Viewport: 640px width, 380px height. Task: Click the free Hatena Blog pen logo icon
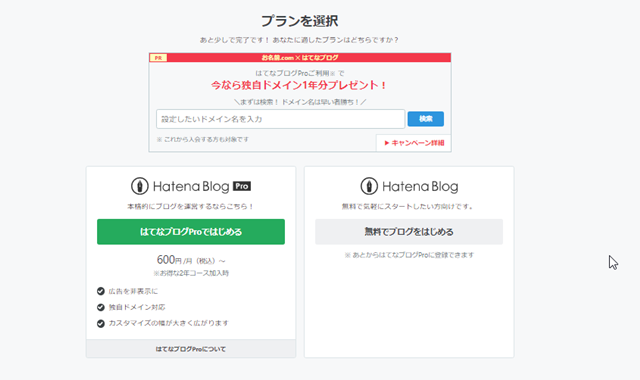(x=369, y=186)
